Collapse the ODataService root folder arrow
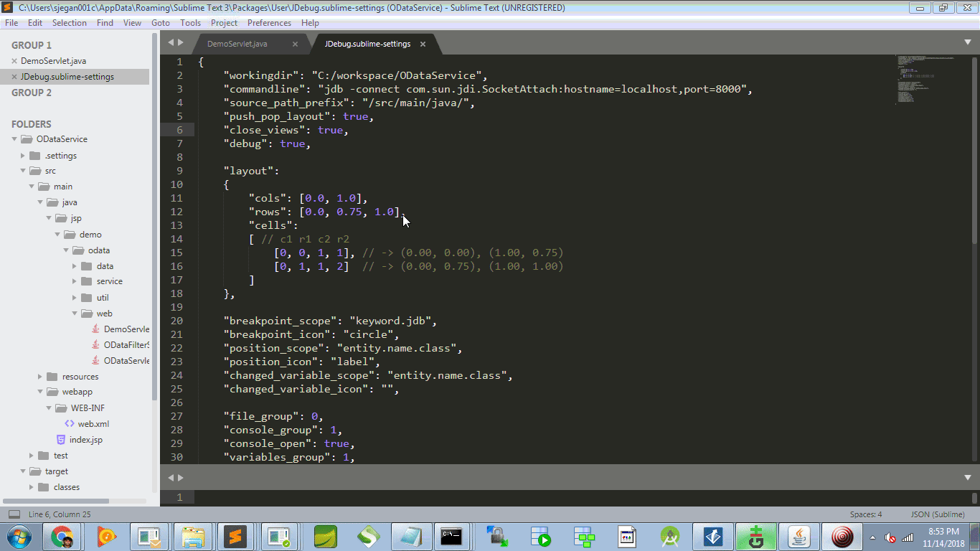 click(x=14, y=139)
